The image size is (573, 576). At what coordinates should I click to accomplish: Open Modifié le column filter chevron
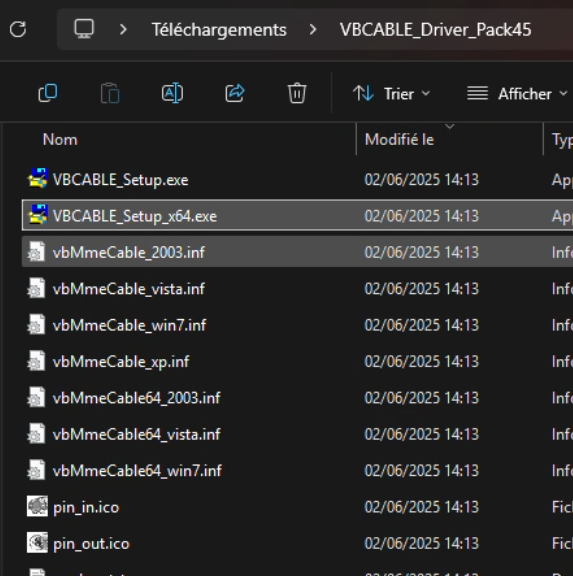450,127
